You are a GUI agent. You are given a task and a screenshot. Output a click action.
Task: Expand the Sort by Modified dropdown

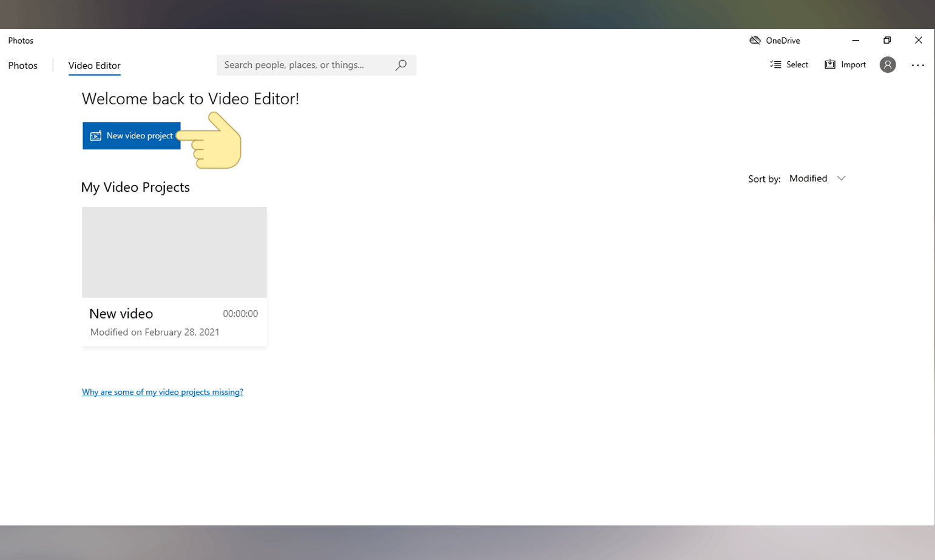pos(817,178)
